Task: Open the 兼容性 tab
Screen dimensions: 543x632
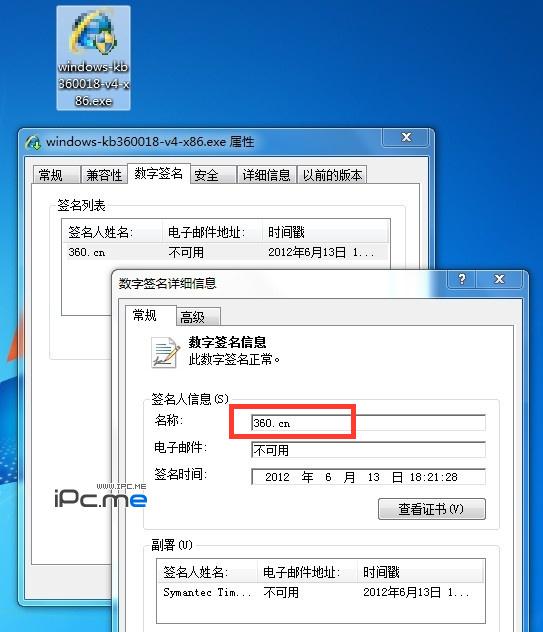Action: point(104,175)
